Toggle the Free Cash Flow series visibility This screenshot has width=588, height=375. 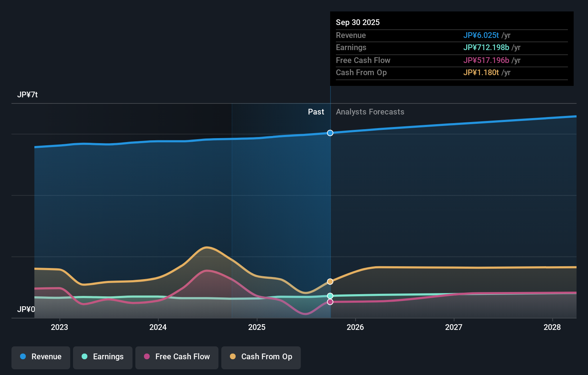pyautogui.click(x=177, y=357)
